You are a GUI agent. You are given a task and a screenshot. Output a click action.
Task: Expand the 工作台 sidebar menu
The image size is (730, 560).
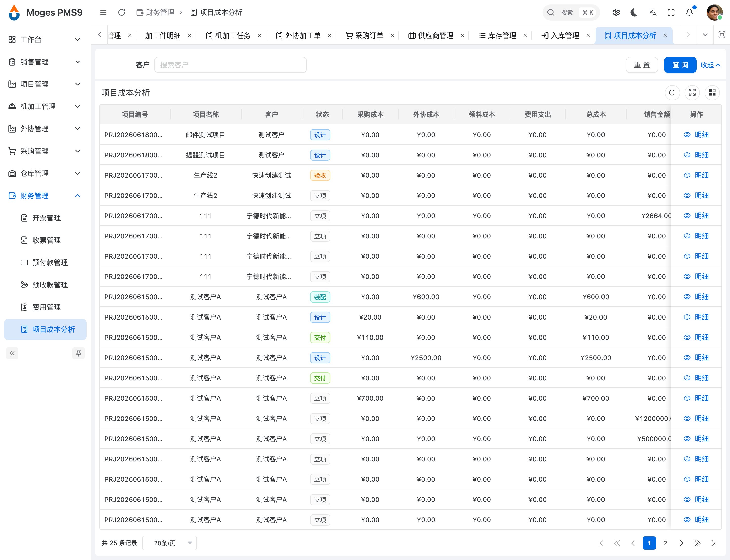pyautogui.click(x=45, y=39)
